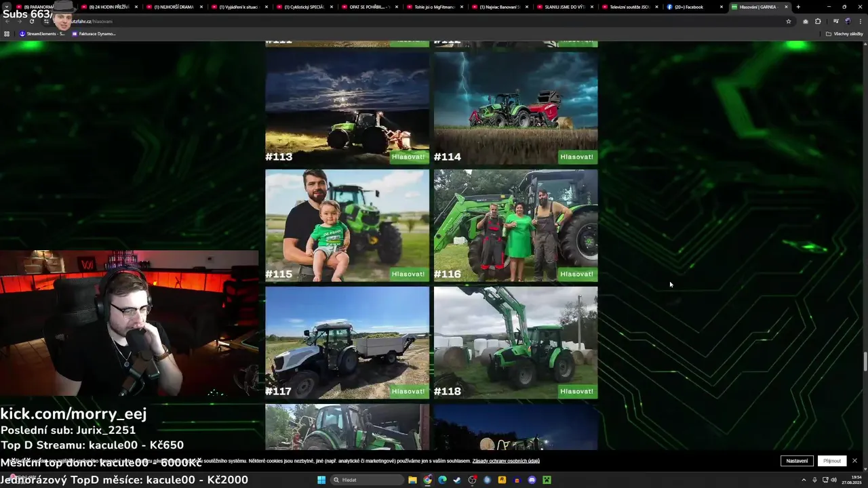Switch to OPAT SE POHŘBIL tab
The height and width of the screenshot is (488, 868).
coord(369,7)
